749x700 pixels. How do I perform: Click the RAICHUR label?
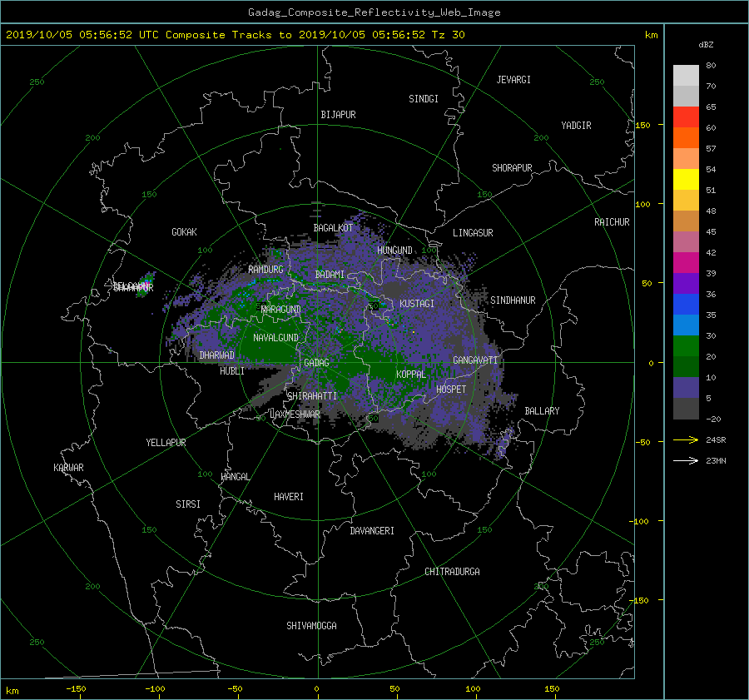[x=612, y=222]
